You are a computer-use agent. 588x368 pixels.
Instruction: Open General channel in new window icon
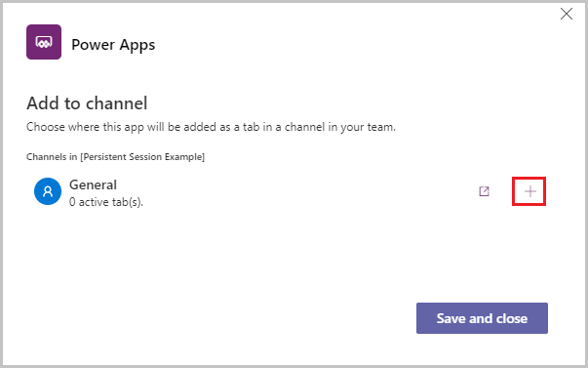pyautogui.click(x=484, y=191)
